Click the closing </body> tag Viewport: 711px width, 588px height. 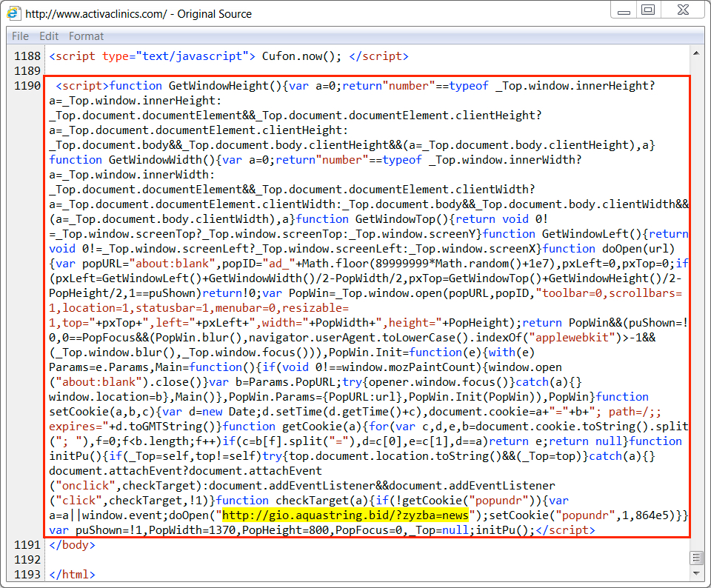pyautogui.click(x=72, y=545)
